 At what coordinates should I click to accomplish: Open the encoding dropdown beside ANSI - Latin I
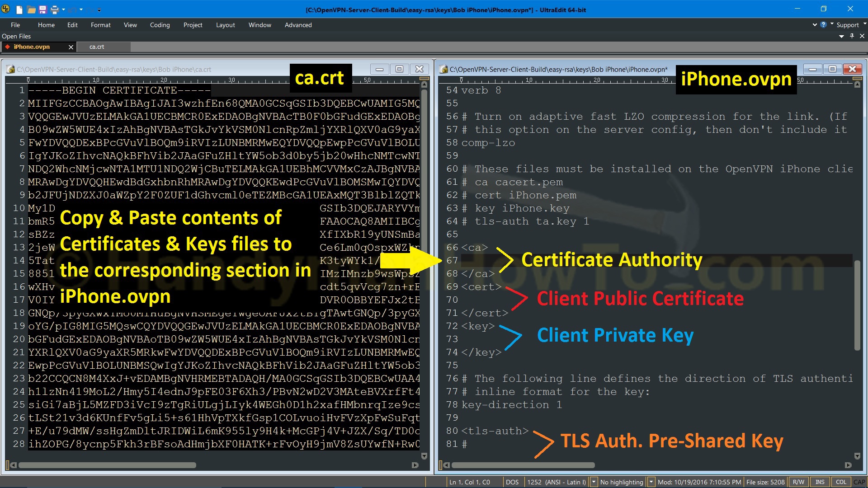(594, 482)
